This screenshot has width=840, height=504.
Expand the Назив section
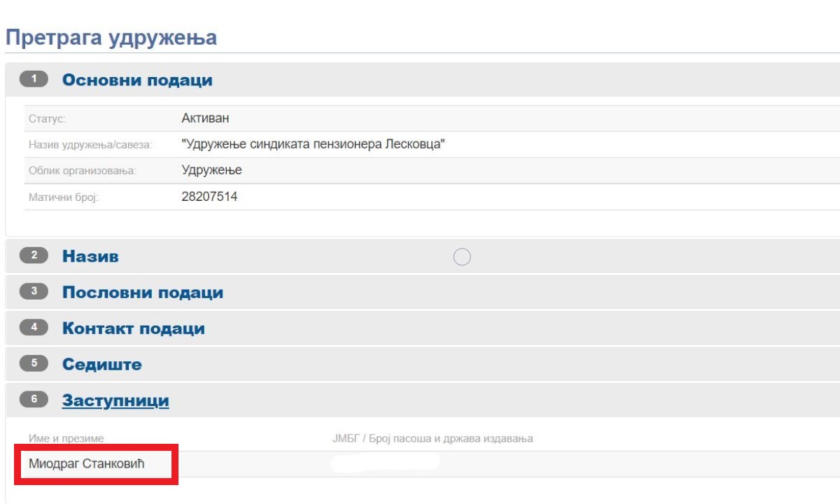tap(90, 256)
